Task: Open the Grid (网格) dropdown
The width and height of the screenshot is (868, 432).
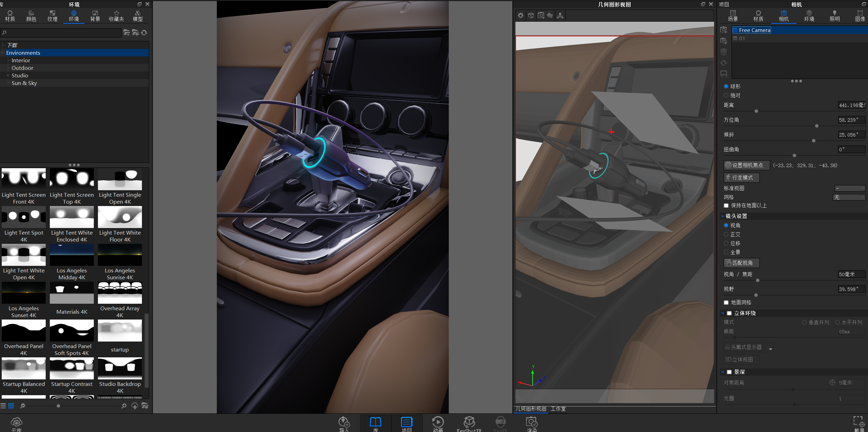Action: pyautogui.click(x=849, y=197)
